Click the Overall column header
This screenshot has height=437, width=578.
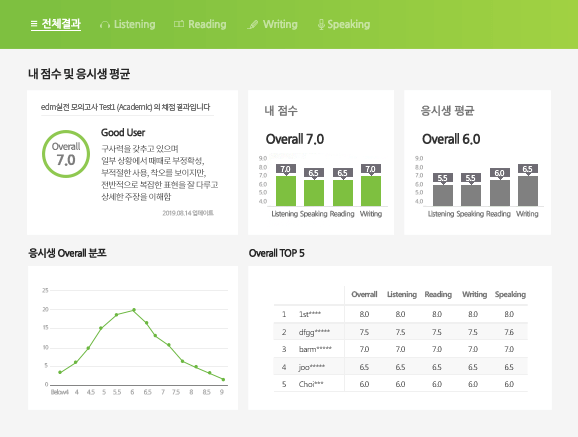tap(364, 294)
